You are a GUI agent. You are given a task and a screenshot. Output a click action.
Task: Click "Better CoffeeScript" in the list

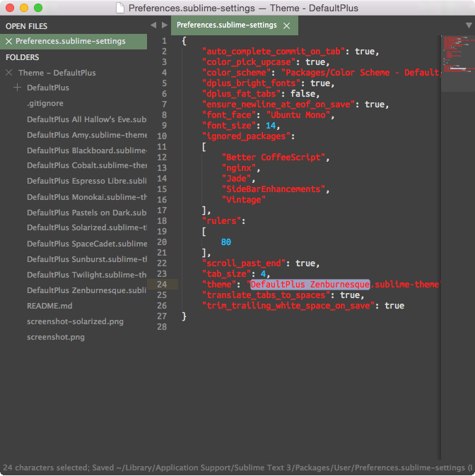[x=274, y=157]
